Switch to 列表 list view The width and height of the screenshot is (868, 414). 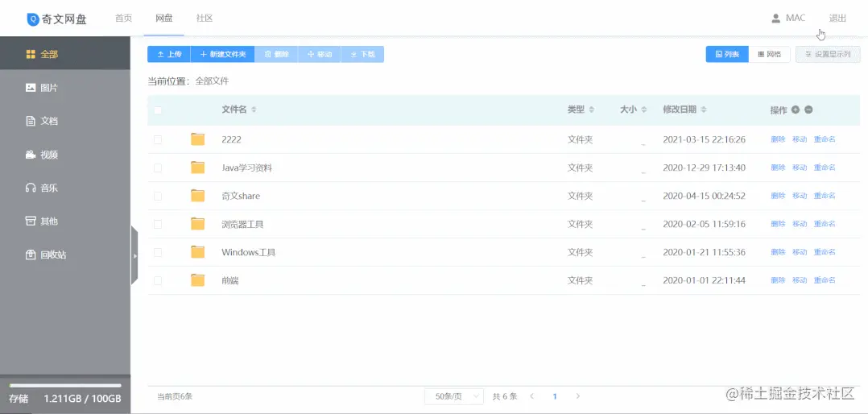(727, 54)
